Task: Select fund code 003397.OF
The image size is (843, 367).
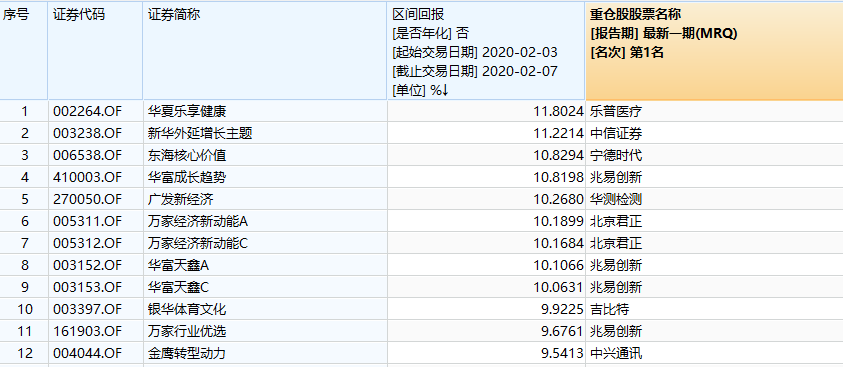Action: [88, 310]
